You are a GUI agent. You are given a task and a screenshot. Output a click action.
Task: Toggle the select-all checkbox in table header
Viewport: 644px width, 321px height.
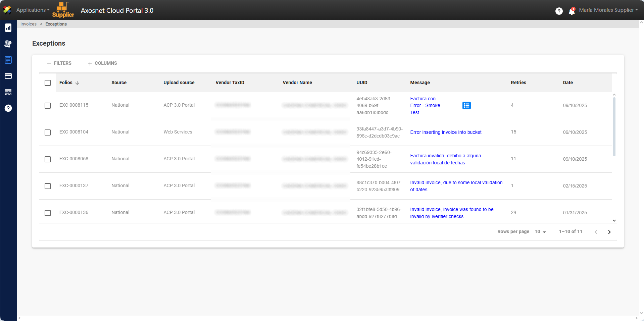click(x=48, y=83)
